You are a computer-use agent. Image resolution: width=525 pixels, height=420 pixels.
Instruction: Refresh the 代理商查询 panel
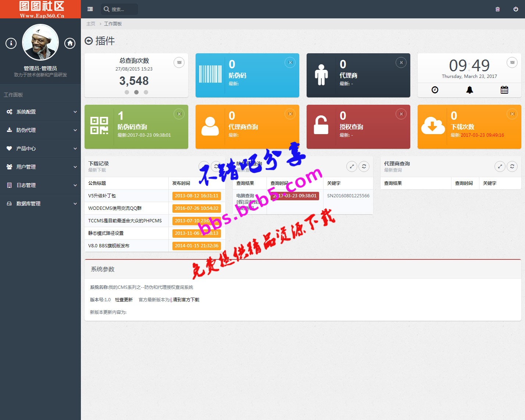pyautogui.click(x=512, y=166)
